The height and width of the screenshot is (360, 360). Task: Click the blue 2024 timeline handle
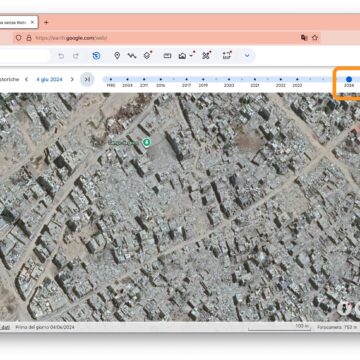point(349,79)
